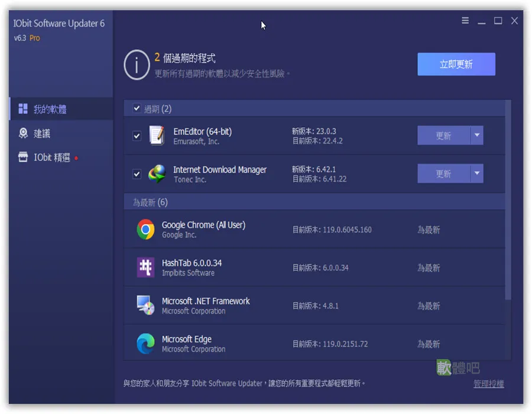Click the IObit 精選 store icon
This screenshot has width=532, height=414.
pyautogui.click(x=23, y=157)
